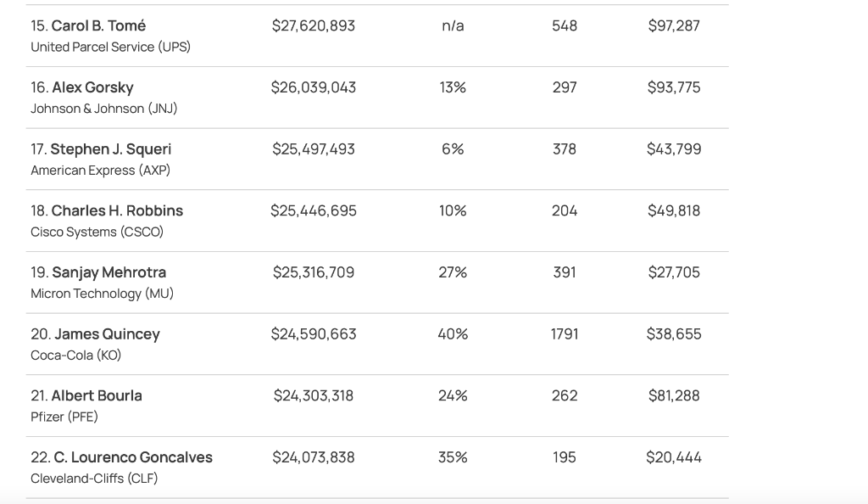This screenshot has width=868, height=504.
Task: Select the Johnson & Johnson (JNJ) label
Action: 104,109
